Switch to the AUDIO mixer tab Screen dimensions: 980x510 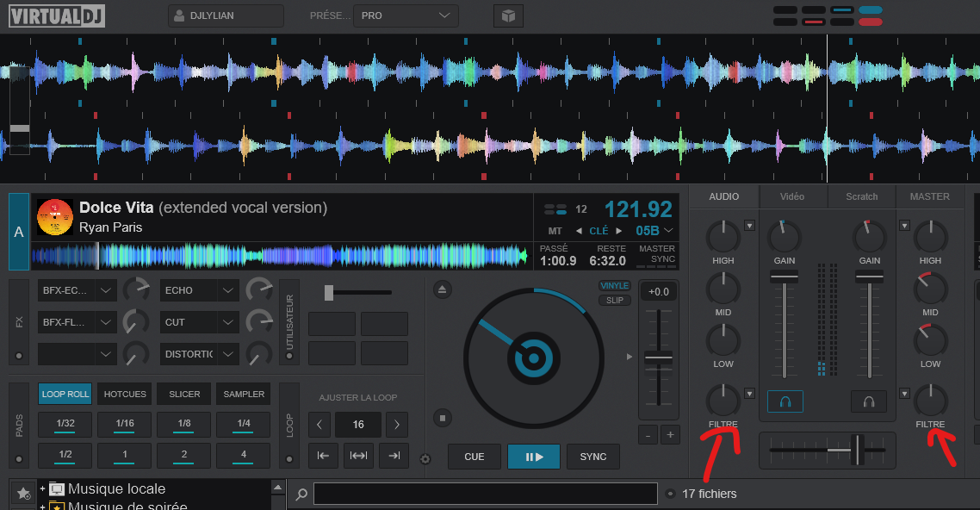[x=723, y=197]
